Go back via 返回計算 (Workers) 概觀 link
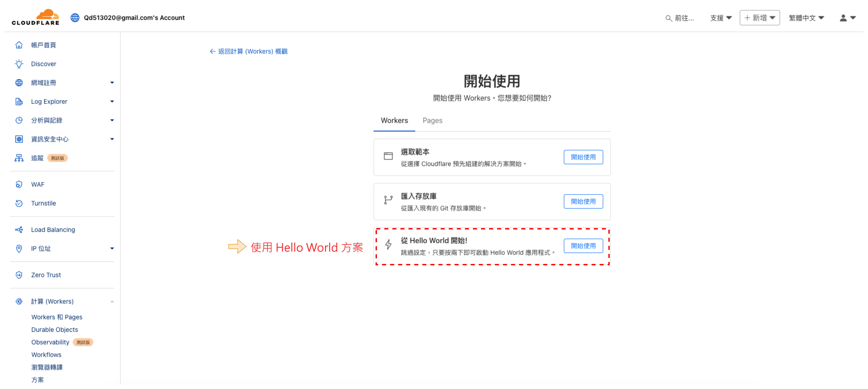 249,51
